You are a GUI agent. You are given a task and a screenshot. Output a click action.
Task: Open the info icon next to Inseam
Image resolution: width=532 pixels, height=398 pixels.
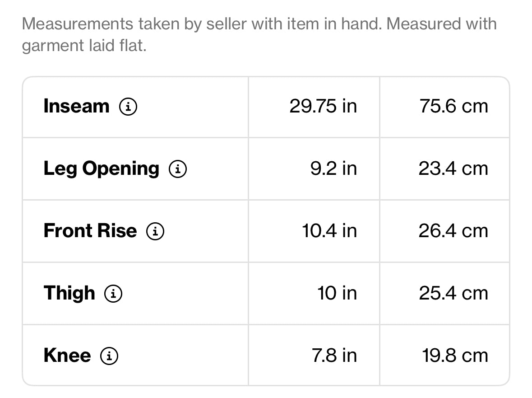coord(128,107)
